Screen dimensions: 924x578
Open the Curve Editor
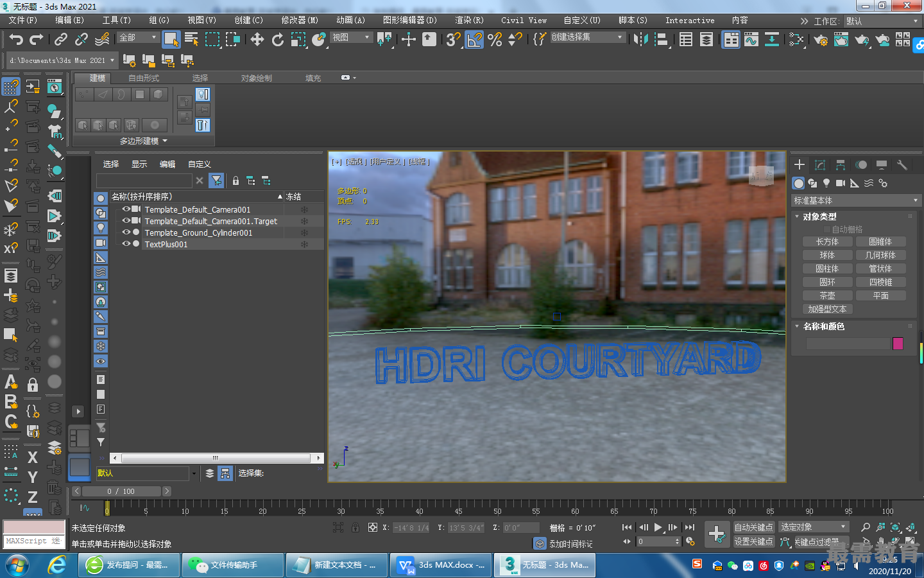tap(751, 39)
